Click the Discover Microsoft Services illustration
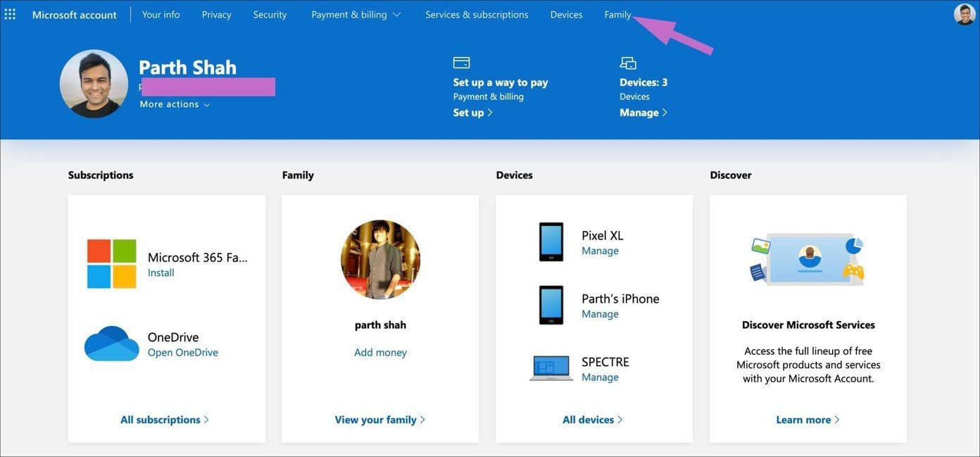This screenshot has height=457, width=980. click(808, 259)
